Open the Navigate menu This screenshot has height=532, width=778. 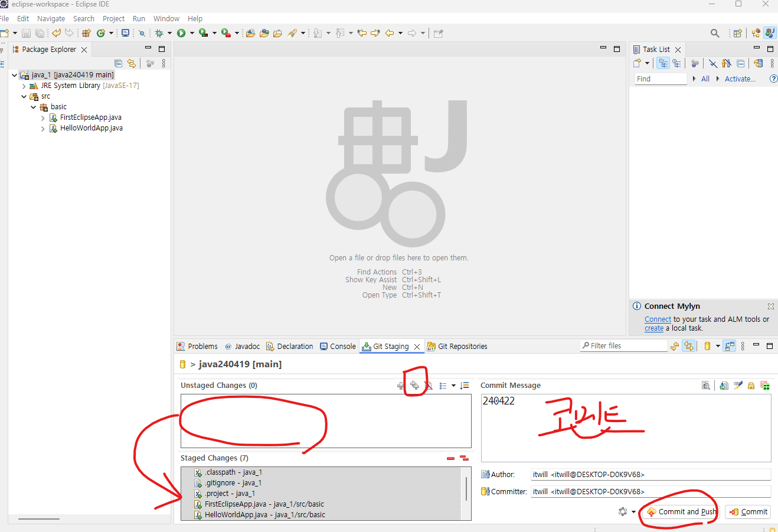pos(51,19)
